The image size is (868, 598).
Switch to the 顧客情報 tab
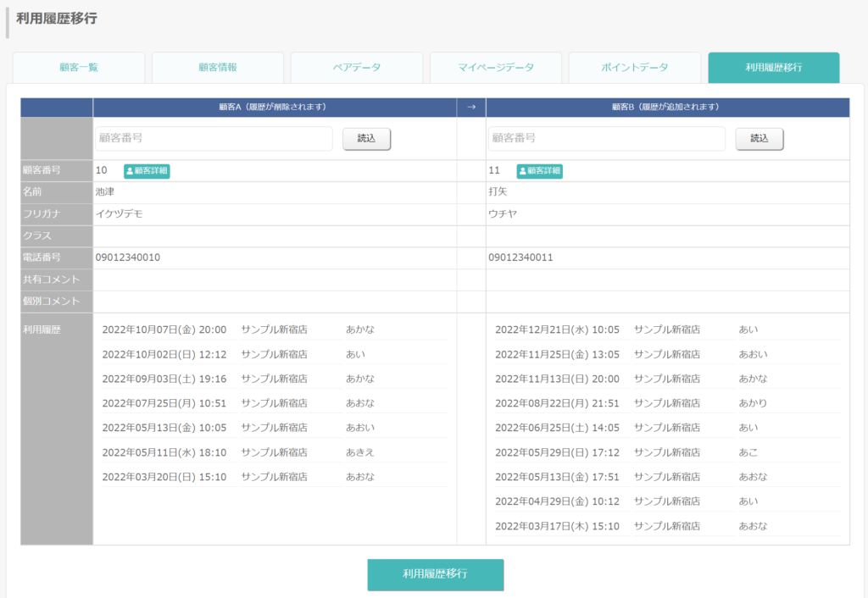[218, 68]
